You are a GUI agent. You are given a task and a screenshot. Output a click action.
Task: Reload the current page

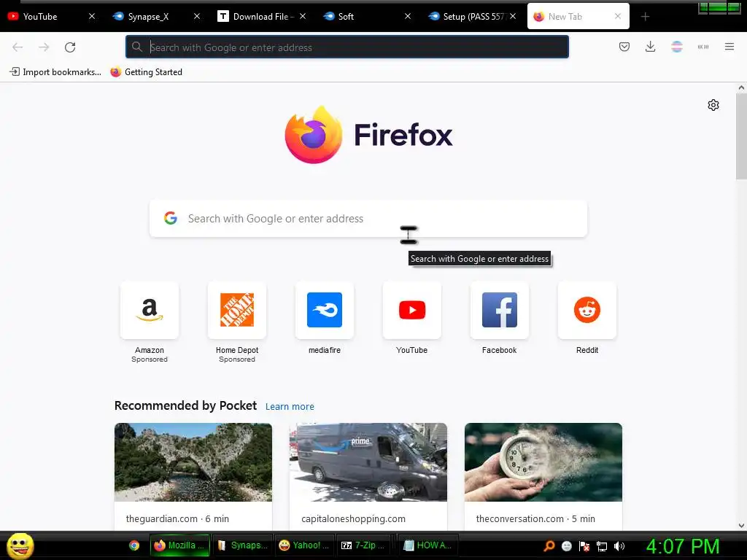tap(70, 47)
